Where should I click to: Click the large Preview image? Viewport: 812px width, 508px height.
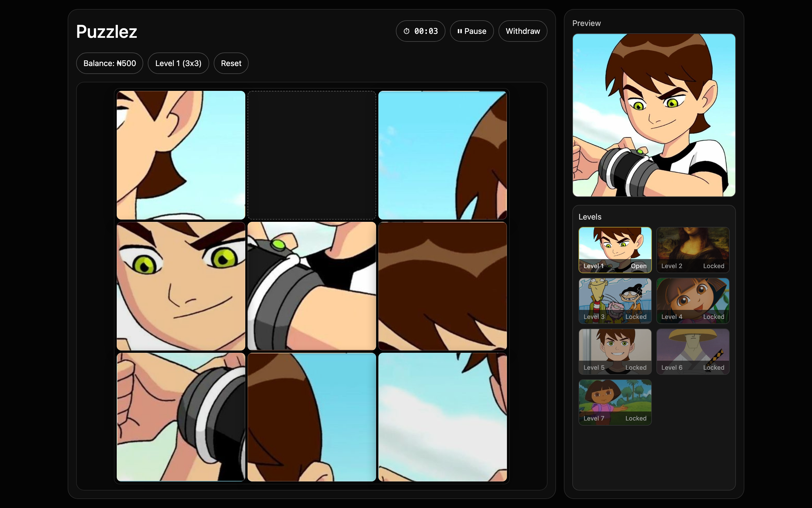pyautogui.click(x=654, y=115)
